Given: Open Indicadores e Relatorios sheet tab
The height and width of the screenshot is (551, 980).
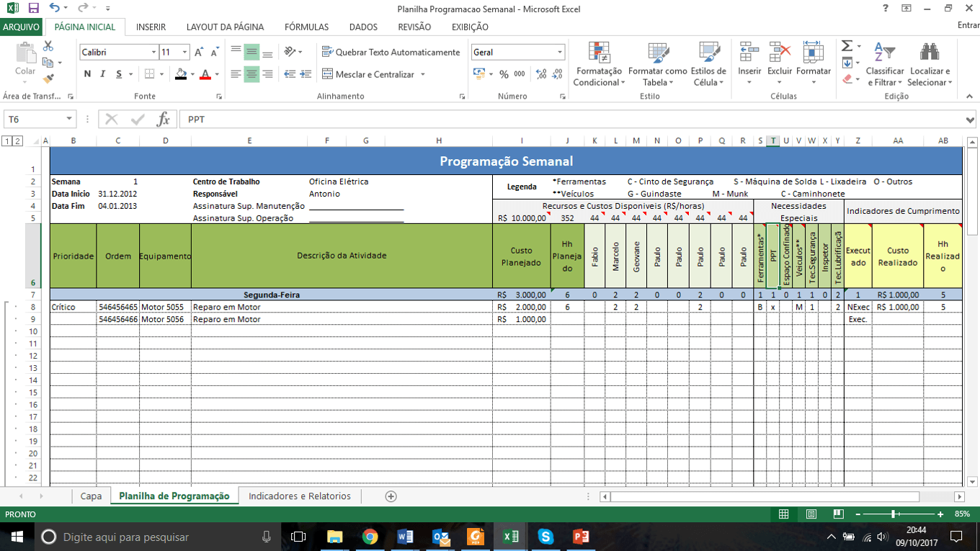Looking at the screenshot, I should pos(300,496).
